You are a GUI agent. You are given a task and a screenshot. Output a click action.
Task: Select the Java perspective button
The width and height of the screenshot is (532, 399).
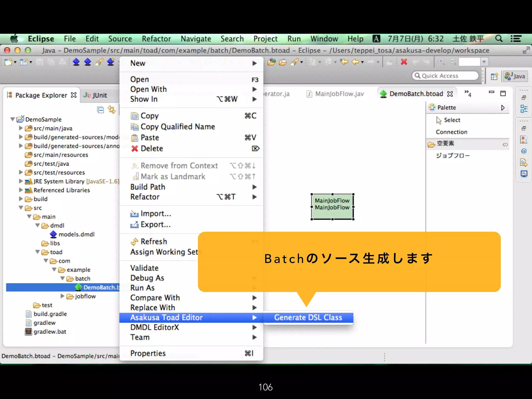pyautogui.click(x=515, y=76)
